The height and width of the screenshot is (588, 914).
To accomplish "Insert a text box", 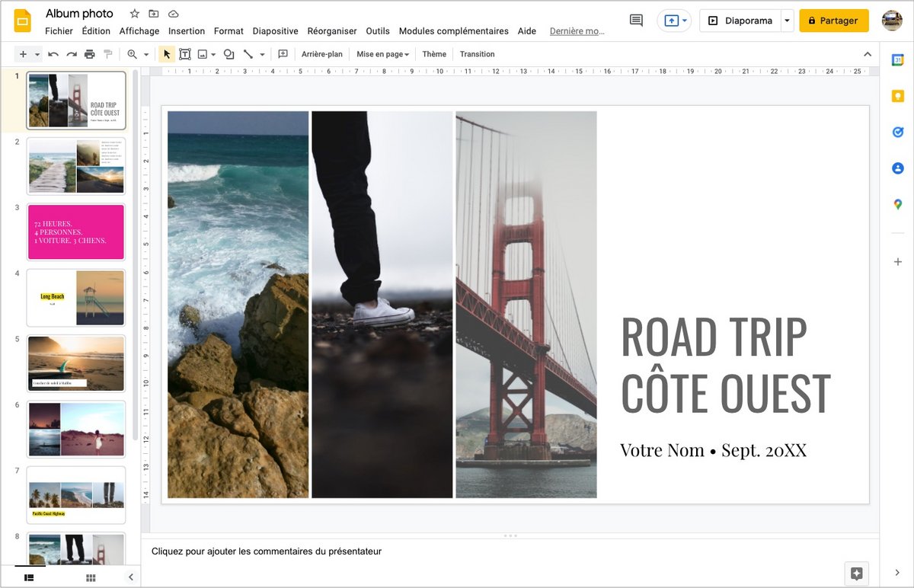I will [x=184, y=54].
